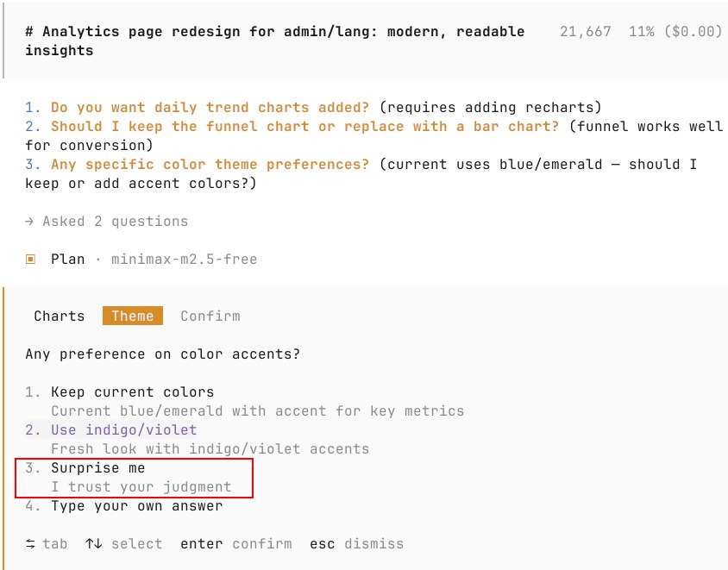Switch to the Charts tab
The image size is (728, 570).
coord(60,316)
